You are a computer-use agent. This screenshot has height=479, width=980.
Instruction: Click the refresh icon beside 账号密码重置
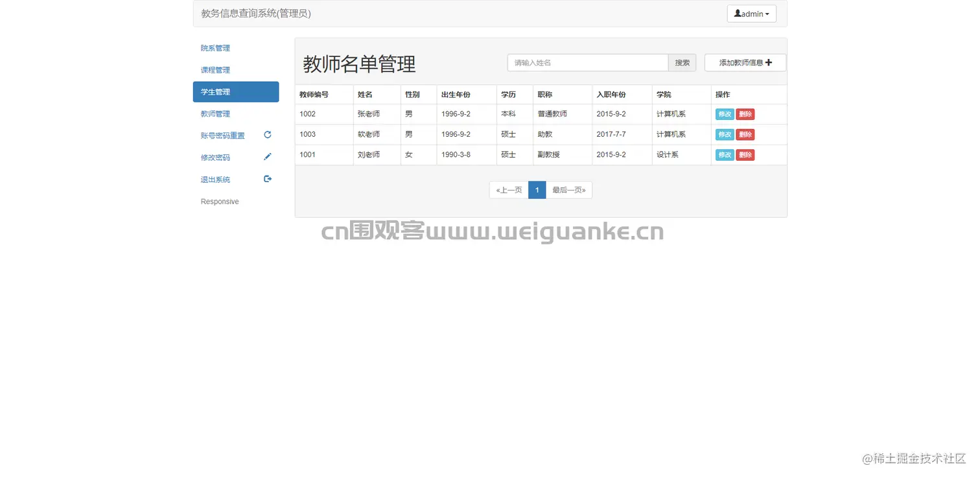click(x=268, y=135)
